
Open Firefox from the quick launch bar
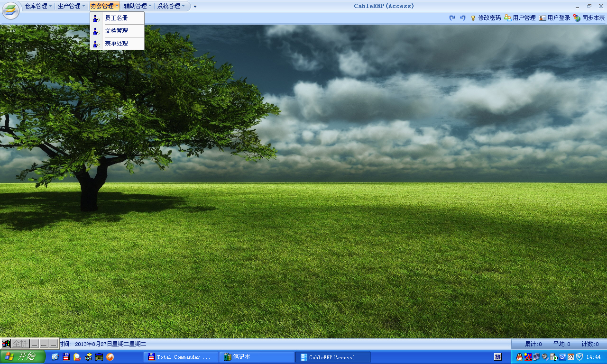(x=110, y=357)
